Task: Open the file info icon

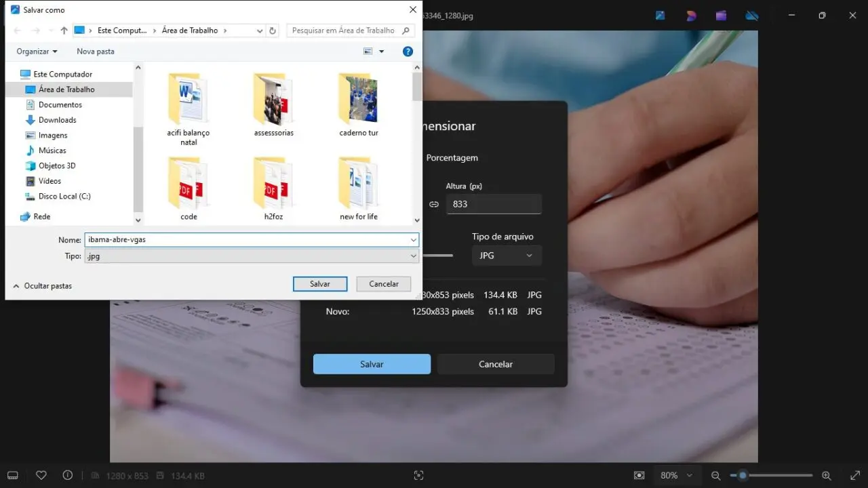Action: [x=68, y=475]
